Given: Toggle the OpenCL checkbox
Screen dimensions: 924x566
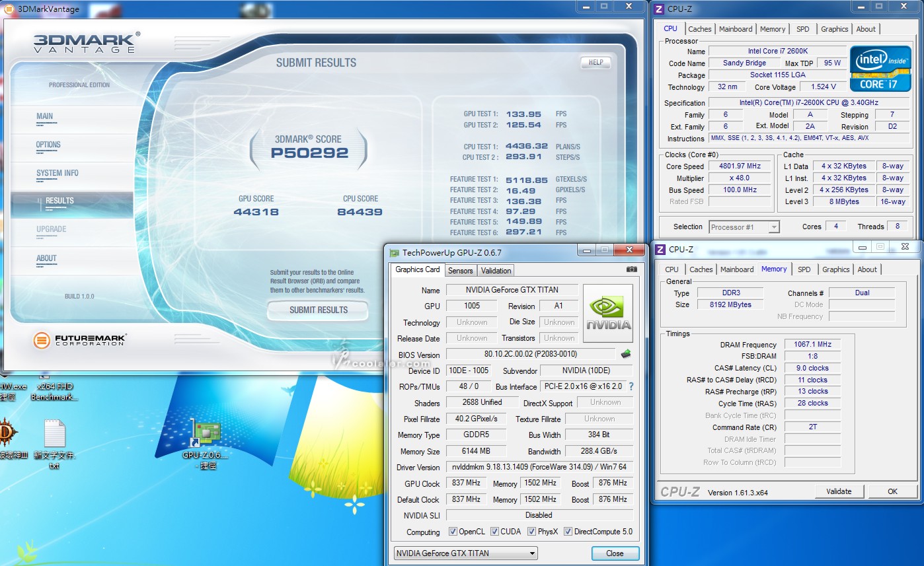Looking at the screenshot, I should pos(453,532).
